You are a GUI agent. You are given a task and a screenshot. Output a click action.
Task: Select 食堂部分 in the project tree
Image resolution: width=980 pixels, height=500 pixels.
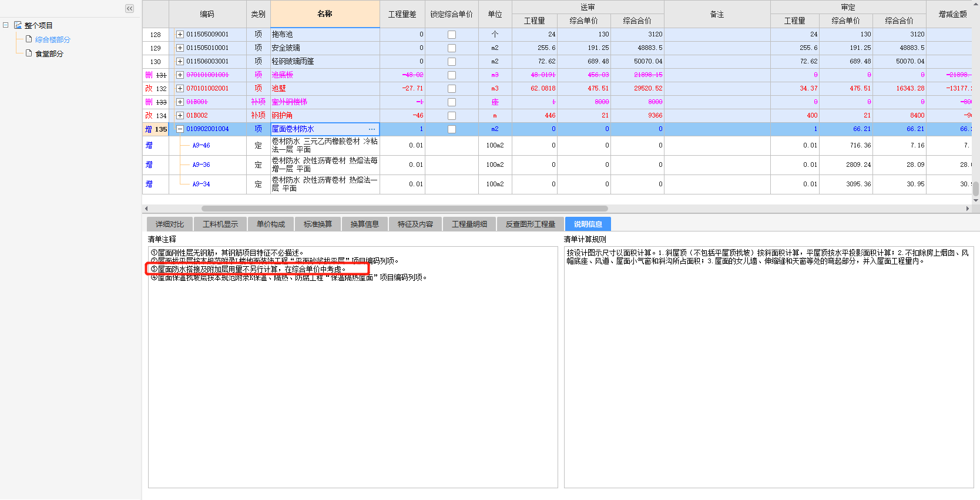click(49, 53)
